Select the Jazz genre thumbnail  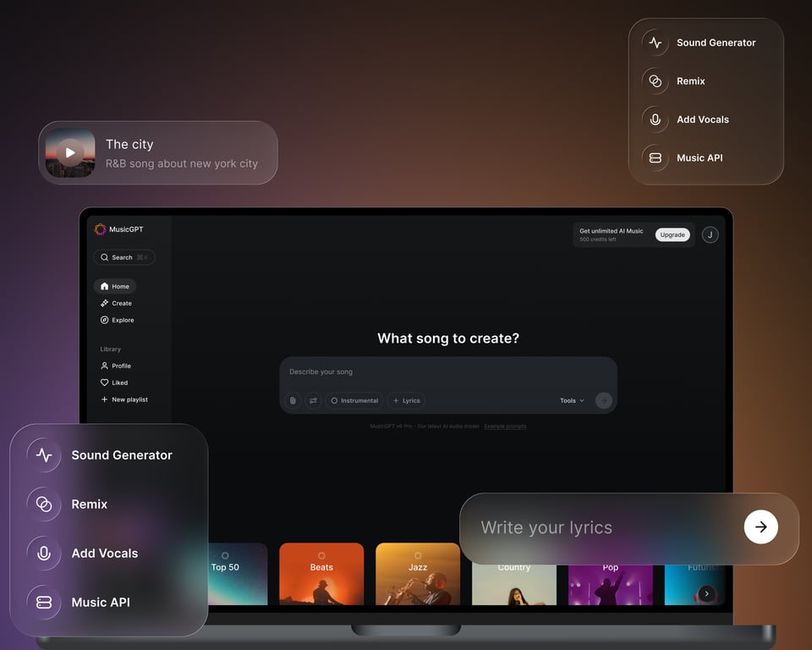tap(418, 574)
